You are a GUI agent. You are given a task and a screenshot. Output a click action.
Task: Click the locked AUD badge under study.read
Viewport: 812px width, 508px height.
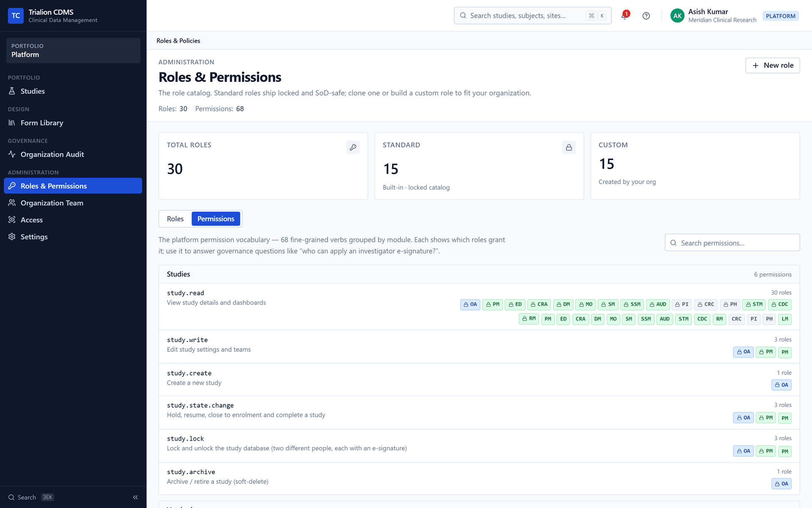pyautogui.click(x=658, y=304)
